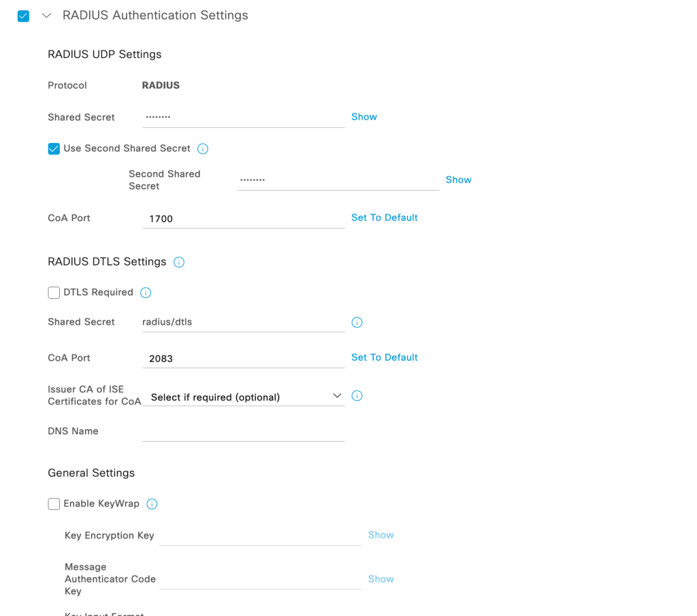The height and width of the screenshot is (616, 697).
Task: Click the DNS Name input field
Action: click(243, 432)
